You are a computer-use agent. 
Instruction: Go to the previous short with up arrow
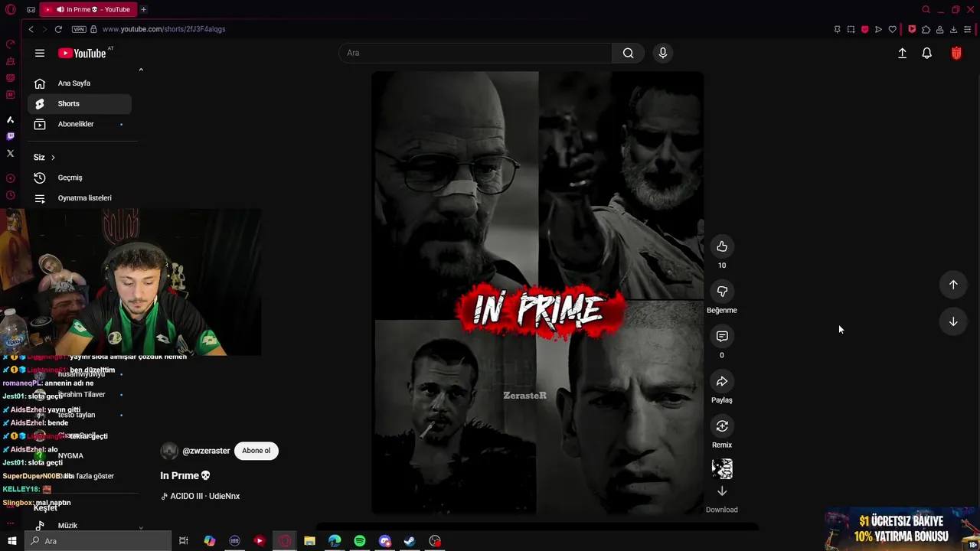coord(953,285)
